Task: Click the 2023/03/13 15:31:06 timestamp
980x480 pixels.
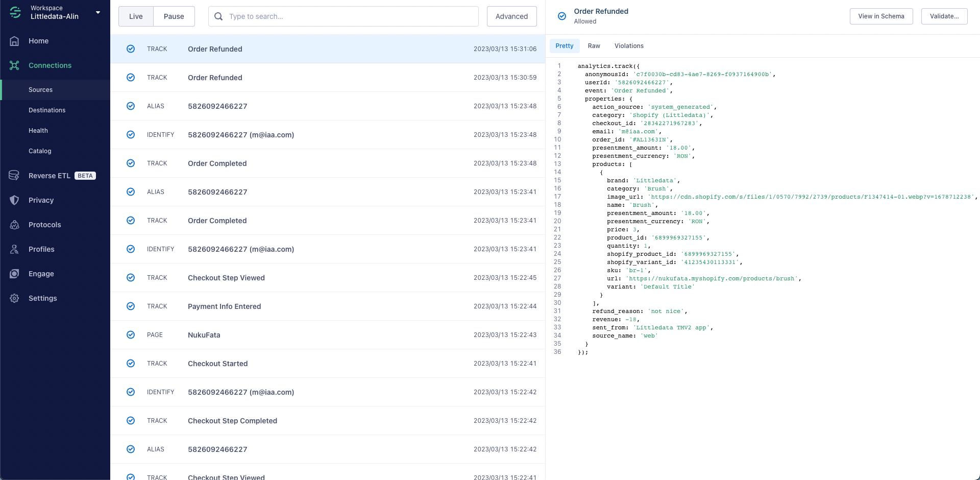Action: coord(505,49)
